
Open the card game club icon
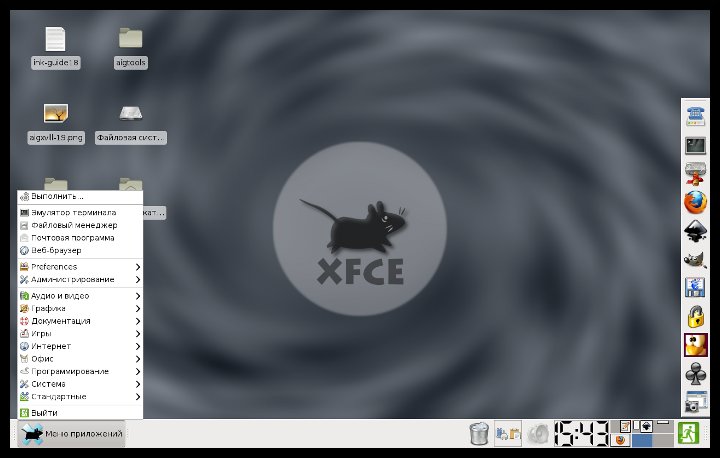pyautogui.click(x=695, y=374)
